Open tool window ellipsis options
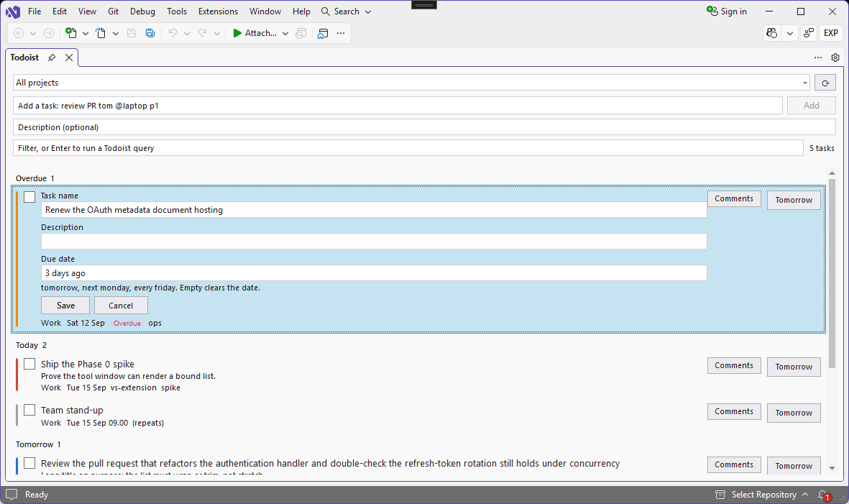 pyautogui.click(x=818, y=58)
